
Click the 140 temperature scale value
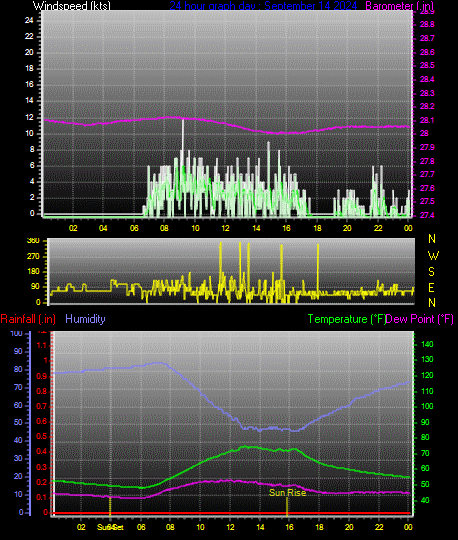(x=427, y=344)
